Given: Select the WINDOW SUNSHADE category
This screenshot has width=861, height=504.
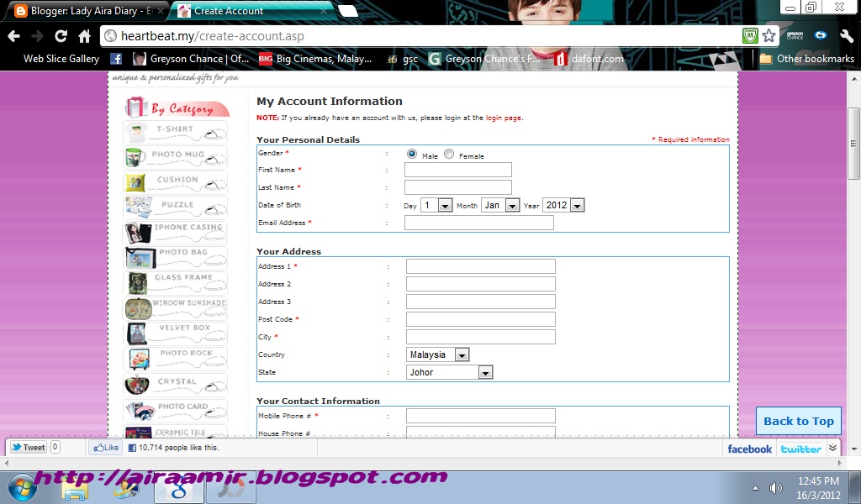Looking at the screenshot, I should click(x=175, y=308).
